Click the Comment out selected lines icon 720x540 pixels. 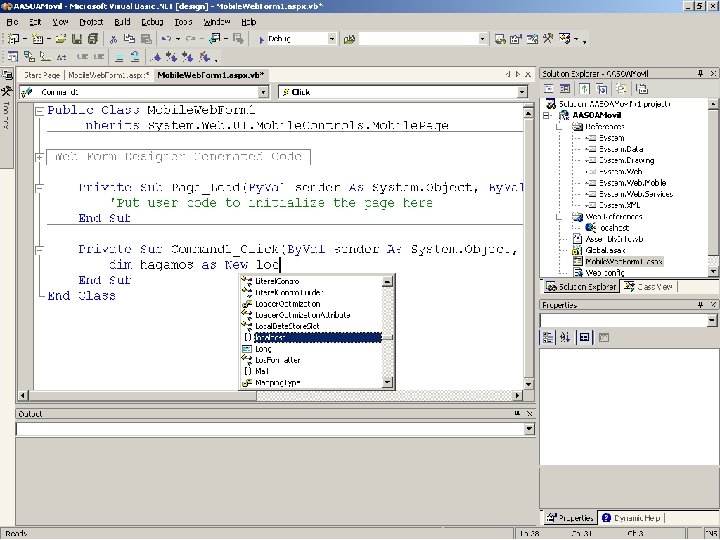click(x=119, y=57)
